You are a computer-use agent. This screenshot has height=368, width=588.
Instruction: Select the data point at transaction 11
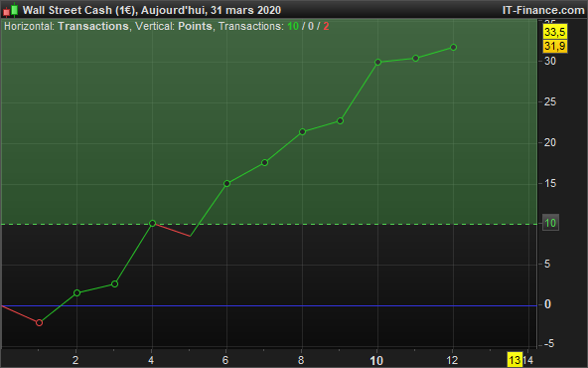point(415,59)
